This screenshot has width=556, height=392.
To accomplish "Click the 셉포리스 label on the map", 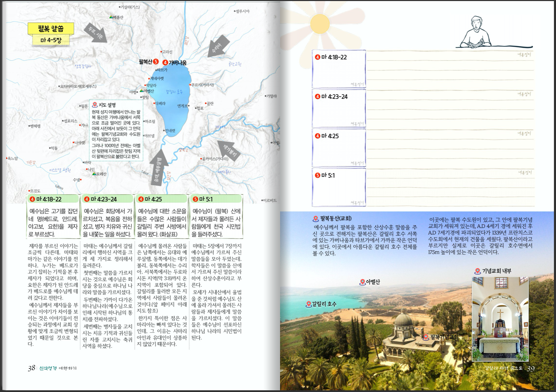I will pyautogui.click(x=70, y=121).
